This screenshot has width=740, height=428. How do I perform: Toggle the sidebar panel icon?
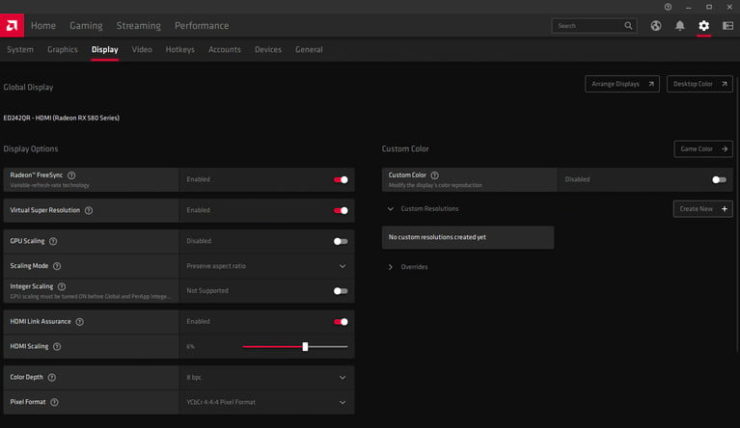click(x=728, y=26)
